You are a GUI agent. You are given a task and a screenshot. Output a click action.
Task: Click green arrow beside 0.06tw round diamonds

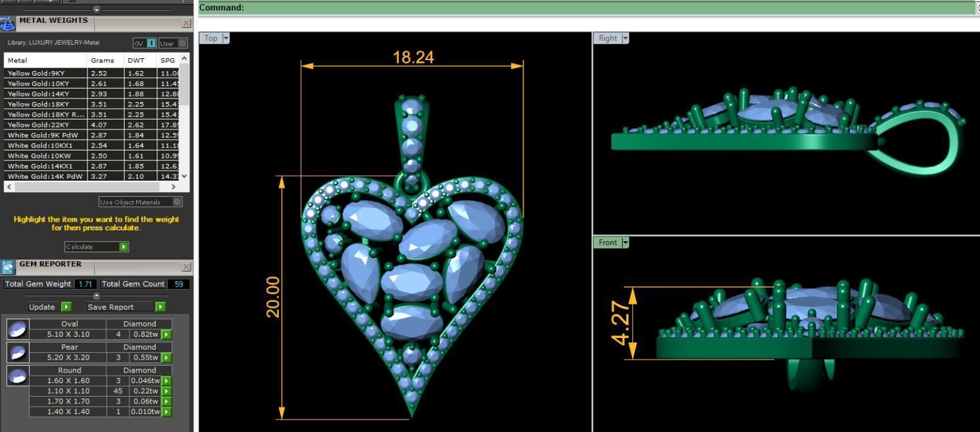(x=166, y=401)
